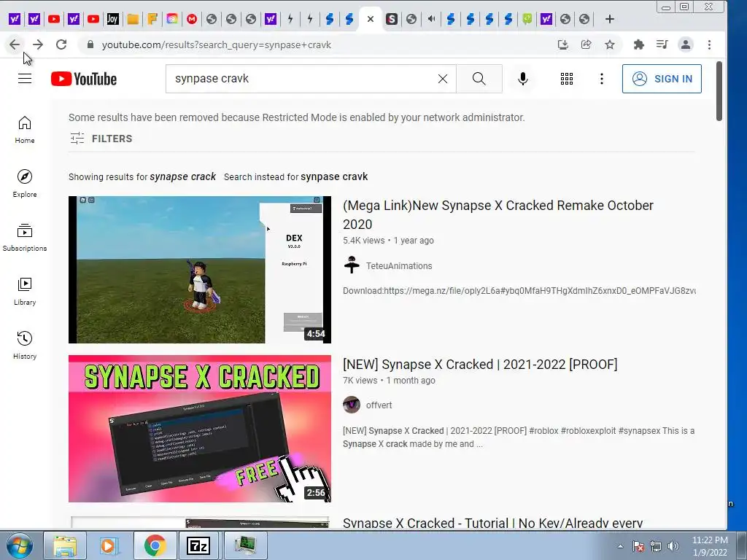Open Action Center flag in tray
This screenshot has width=747, height=560.
[x=638, y=546]
